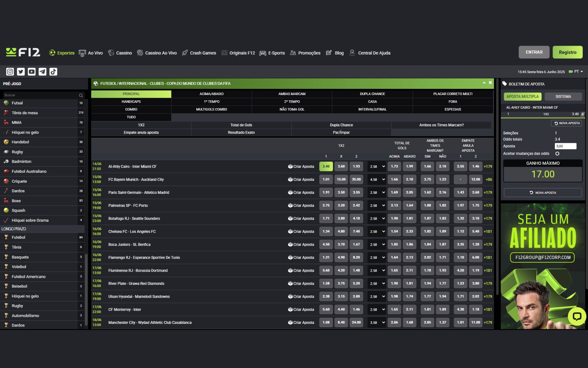Screen dimensions: 588x368
Task: Open the Cassino Ao Vivo roulette icon
Action: click(140, 53)
